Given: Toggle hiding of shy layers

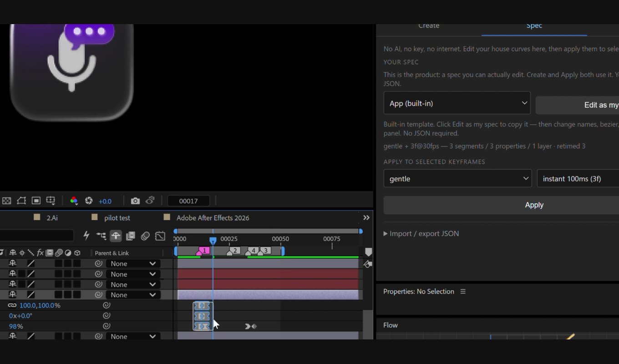Looking at the screenshot, I should point(116,236).
